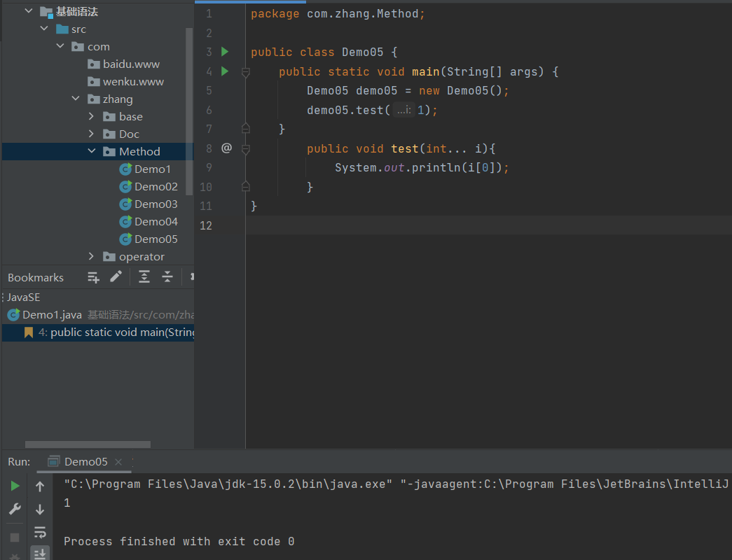Click the Stop process square icon

(x=15, y=538)
